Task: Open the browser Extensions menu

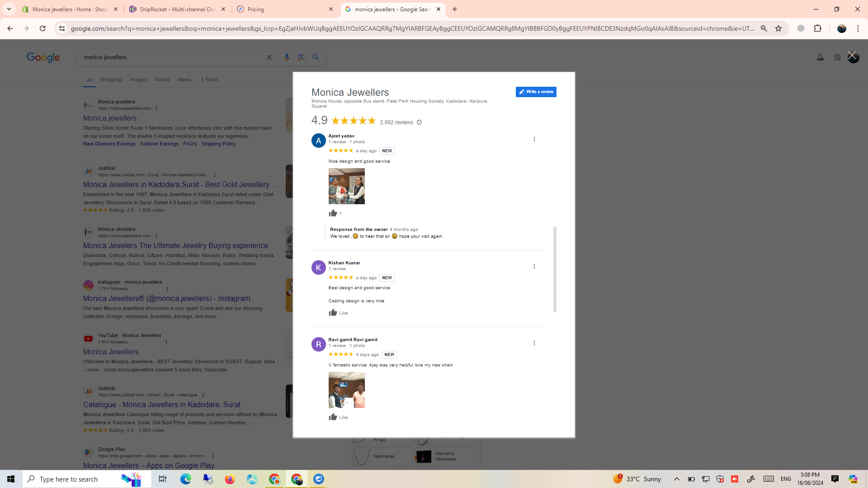Action: pos(817,28)
